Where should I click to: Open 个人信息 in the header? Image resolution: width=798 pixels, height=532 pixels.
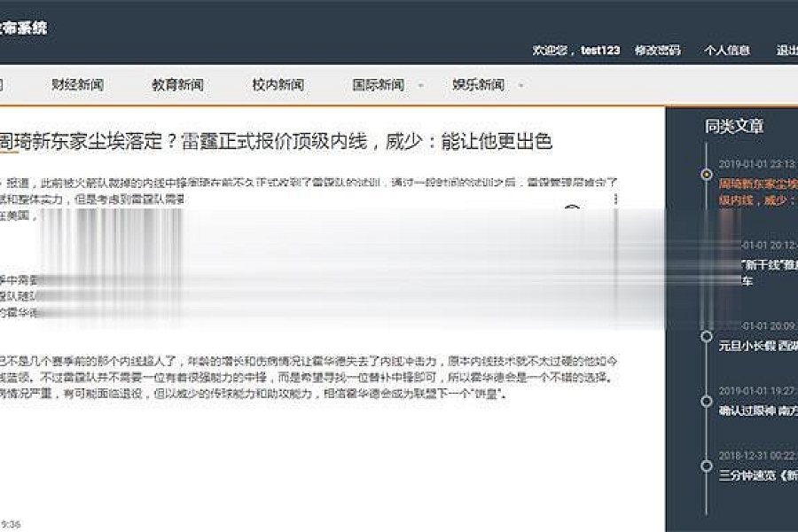coord(727,50)
